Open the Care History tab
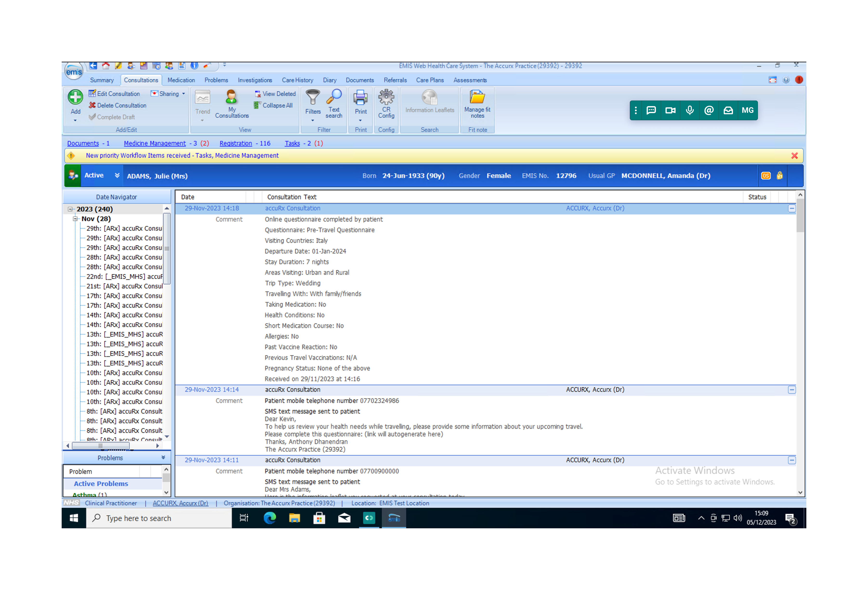The height and width of the screenshot is (590, 868). [297, 80]
